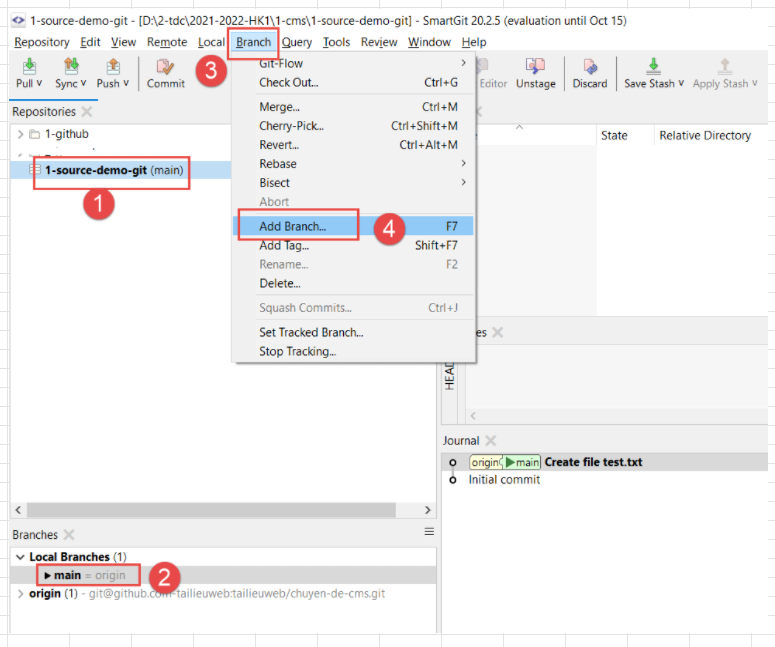Click the Save Stash icon

[653, 66]
